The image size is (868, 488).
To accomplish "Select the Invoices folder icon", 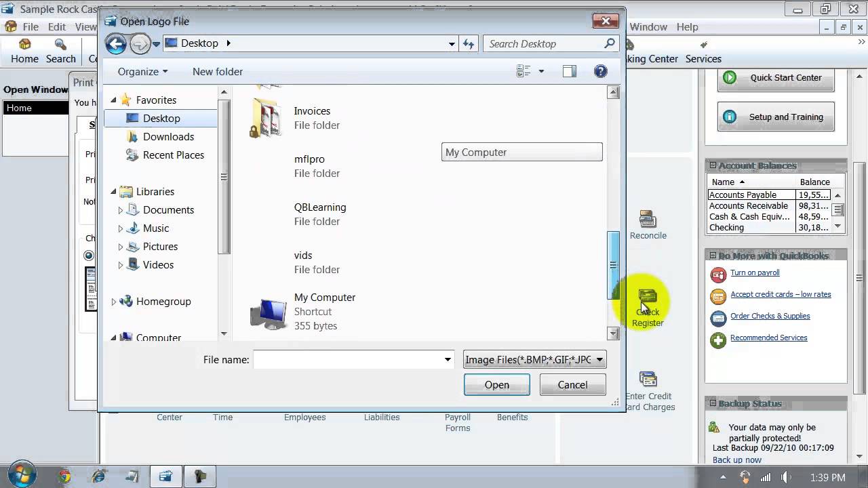I will [267, 118].
